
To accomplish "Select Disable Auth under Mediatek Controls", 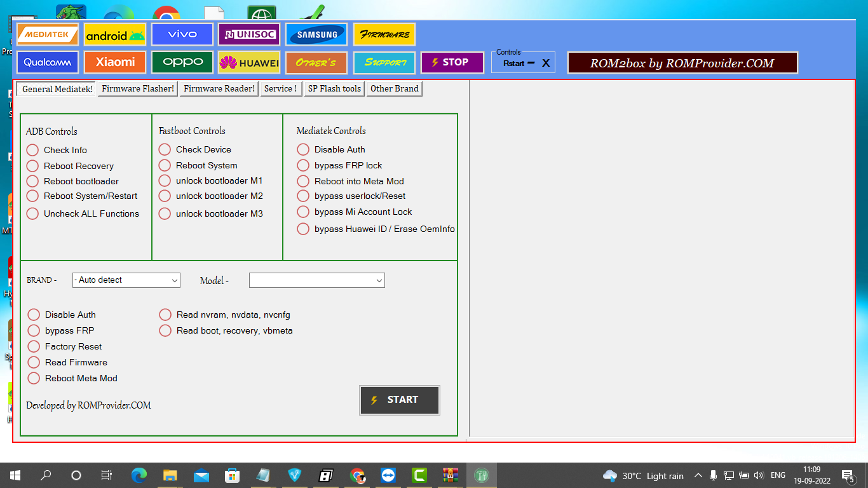I will [x=331, y=149].
